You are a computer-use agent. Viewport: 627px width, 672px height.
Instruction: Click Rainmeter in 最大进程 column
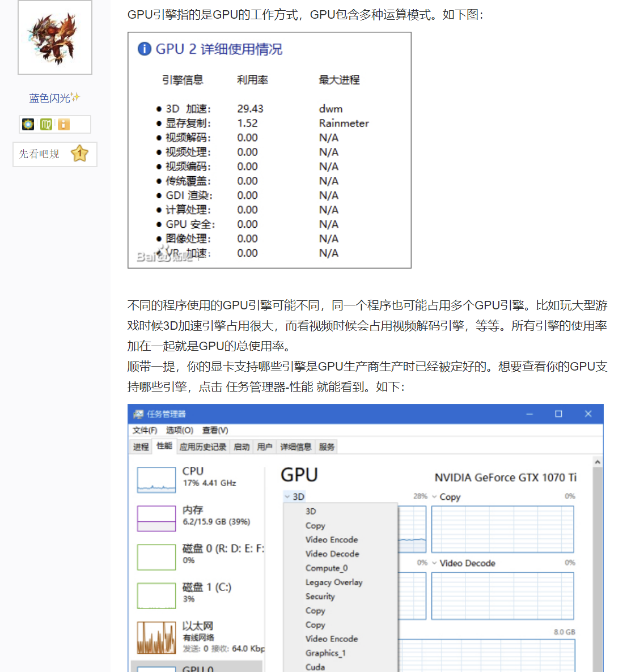(x=344, y=124)
